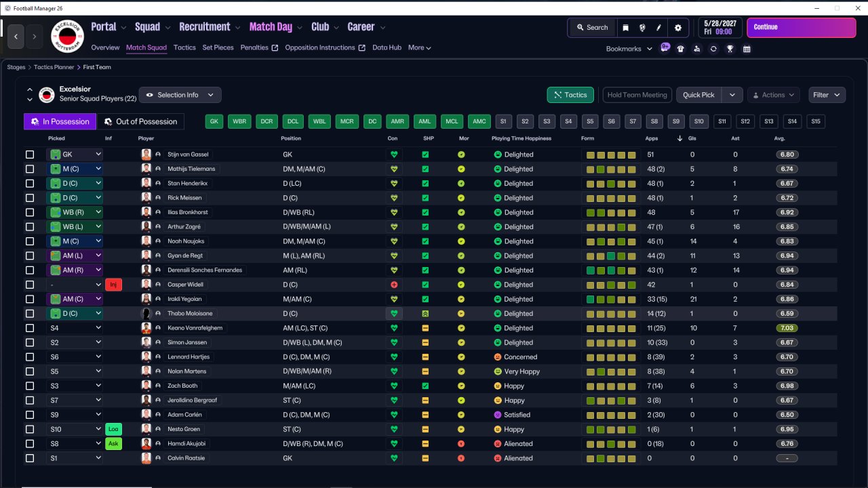The image size is (868, 488).
Task: Click the green Tactics button
Action: click(x=570, y=95)
